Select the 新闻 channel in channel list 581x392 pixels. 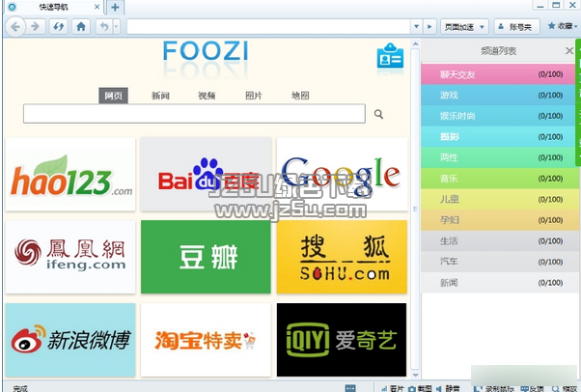coord(498,282)
